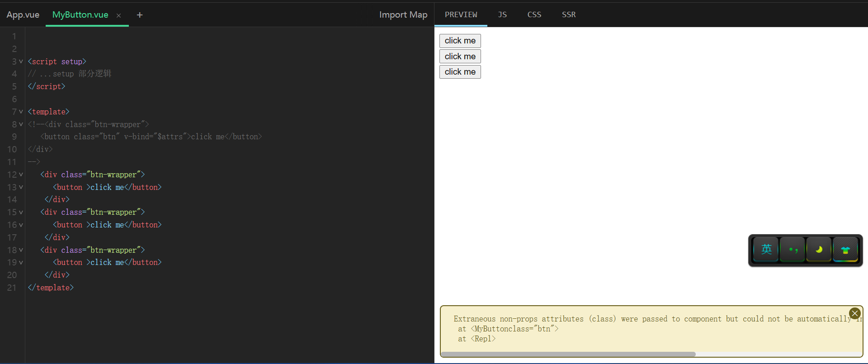Collapse the template block at line 7
The image size is (868, 364).
(21, 112)
